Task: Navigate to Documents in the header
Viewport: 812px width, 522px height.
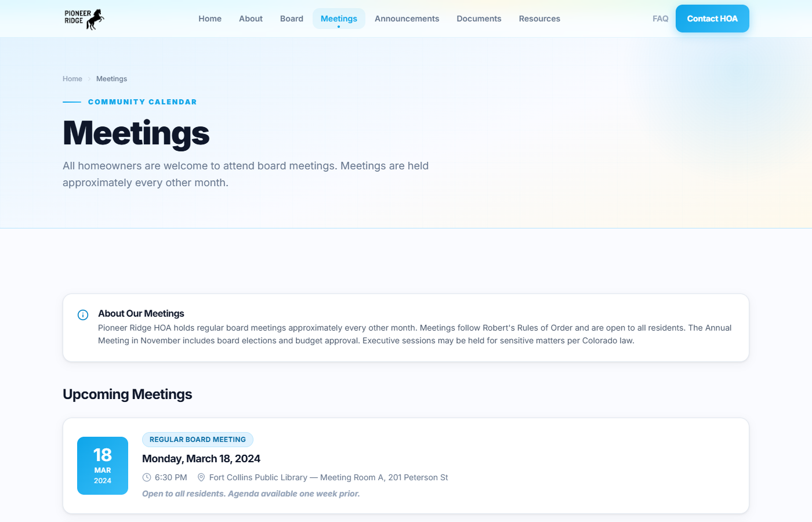Action: click(479, 19)
